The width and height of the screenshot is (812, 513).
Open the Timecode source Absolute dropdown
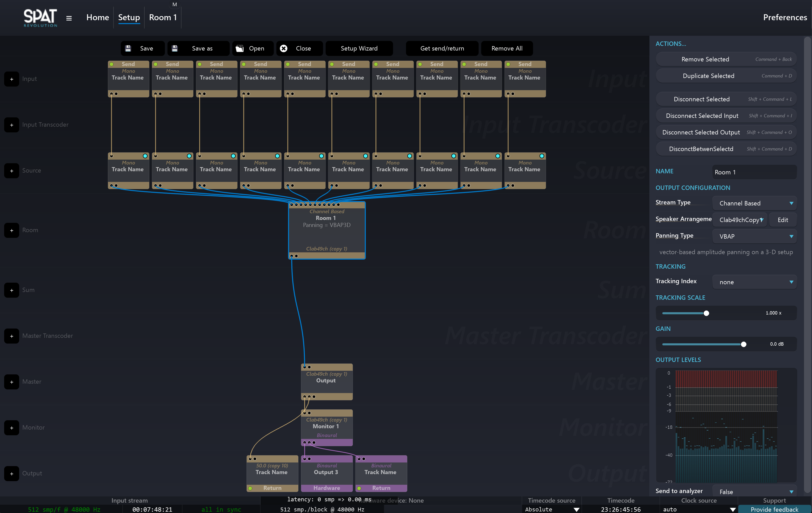[x=552, y=509]
